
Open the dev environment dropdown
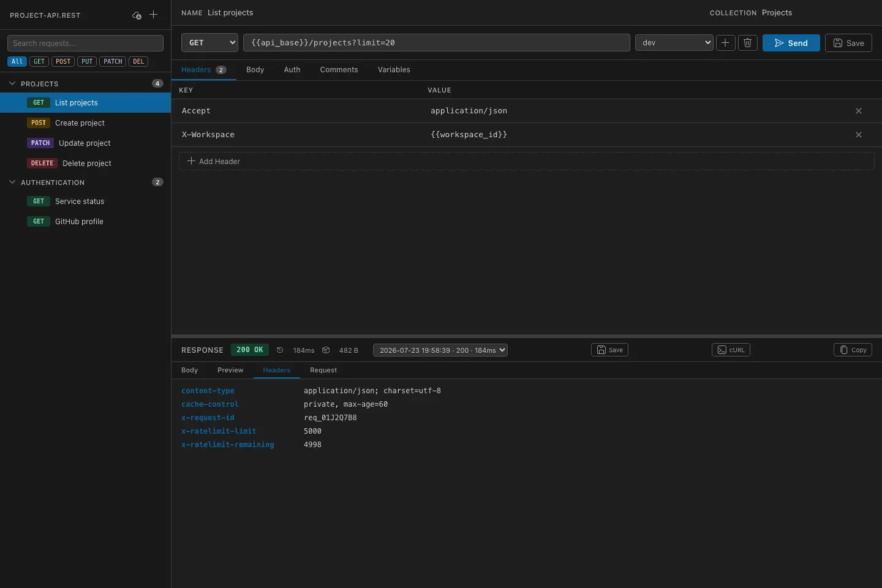click(x=674, y=43)
